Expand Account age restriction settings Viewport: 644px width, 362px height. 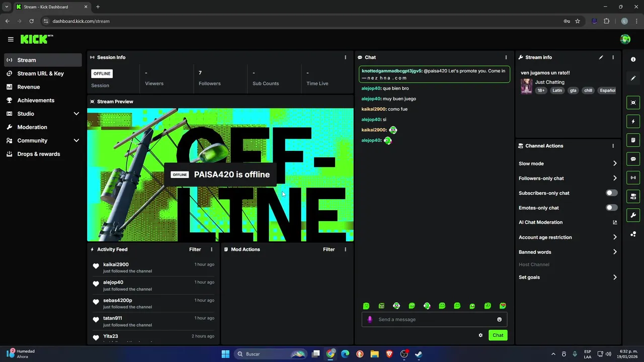coord(615,237)
